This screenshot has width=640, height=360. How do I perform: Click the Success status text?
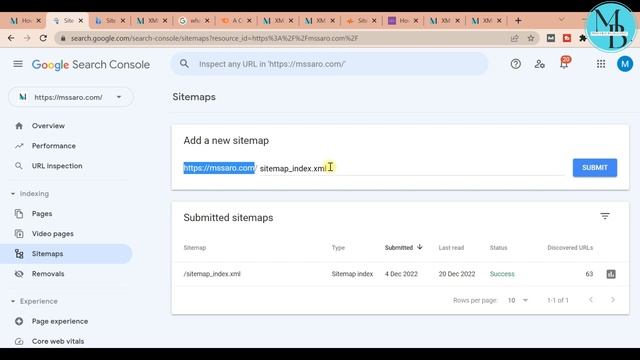tap(502, 274)
